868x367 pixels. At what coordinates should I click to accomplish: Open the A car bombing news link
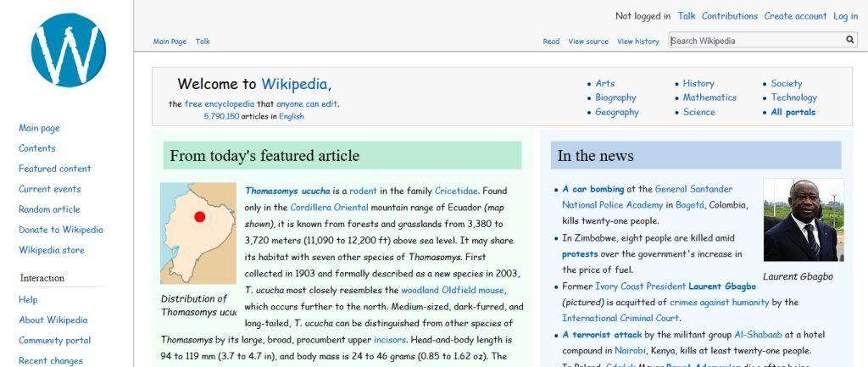tap(593, 189)
